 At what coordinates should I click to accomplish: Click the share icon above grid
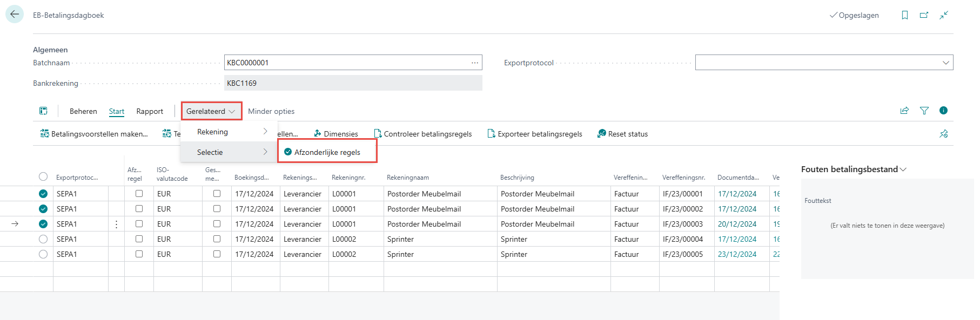click(904, 111)
